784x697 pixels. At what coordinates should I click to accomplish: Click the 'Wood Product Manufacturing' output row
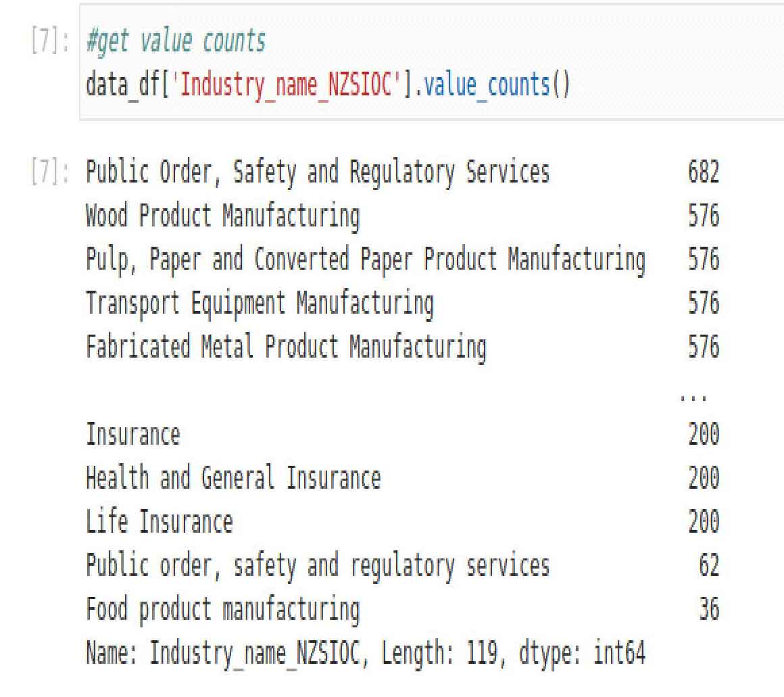[x=222, y=217]
